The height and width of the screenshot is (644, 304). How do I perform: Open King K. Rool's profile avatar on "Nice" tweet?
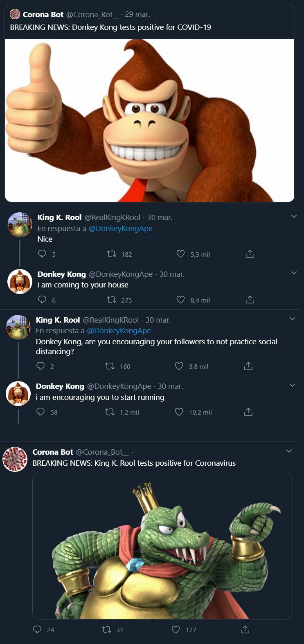(x=20, y=224)
